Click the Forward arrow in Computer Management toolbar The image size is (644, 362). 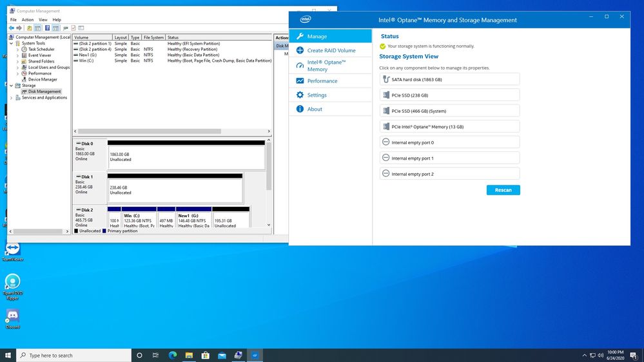click(x=19, y=28)
